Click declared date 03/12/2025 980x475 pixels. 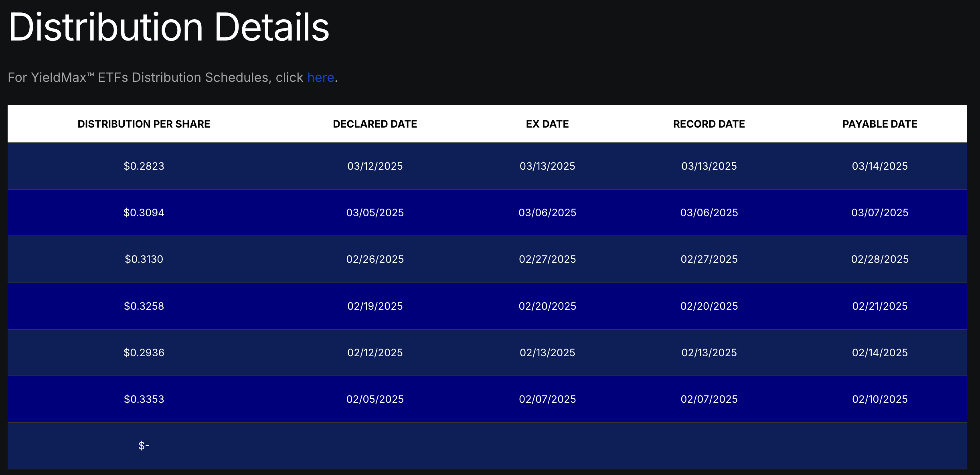pos(375,166)
